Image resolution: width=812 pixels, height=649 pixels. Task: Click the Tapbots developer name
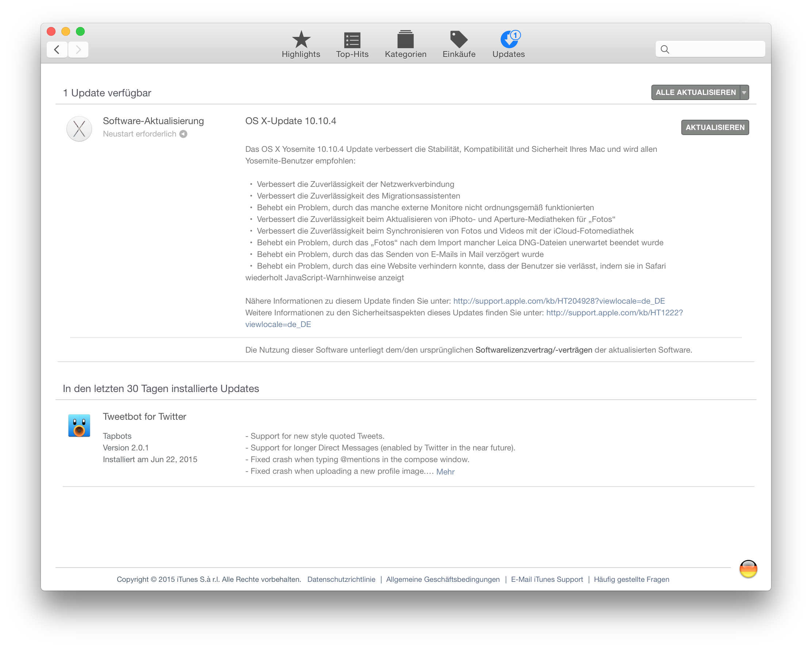tap(117, 436)
